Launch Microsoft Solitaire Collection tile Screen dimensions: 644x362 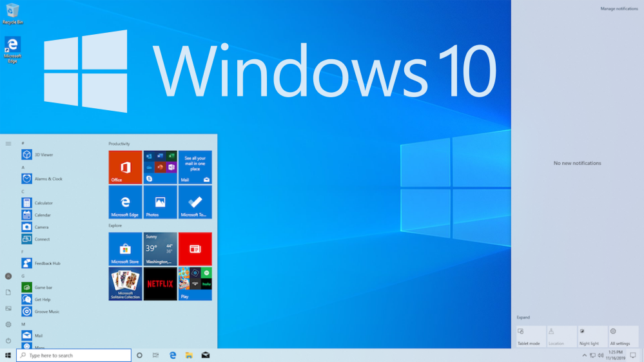pos(125,283)
